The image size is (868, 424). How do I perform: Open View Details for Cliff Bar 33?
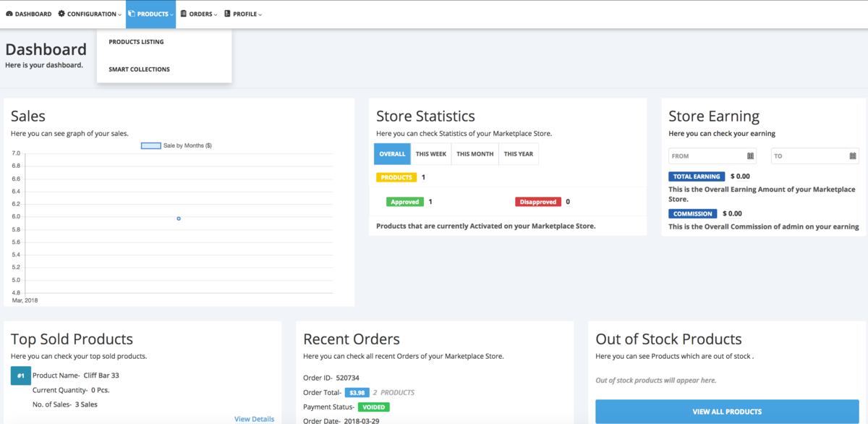pos(254,419)
